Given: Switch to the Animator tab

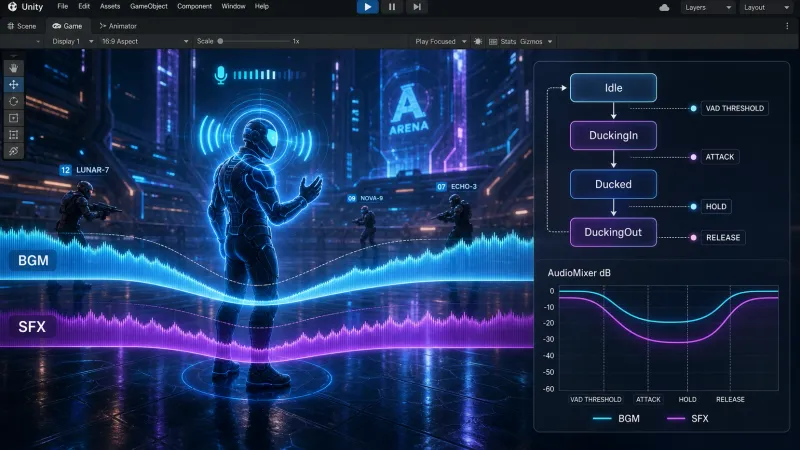Looking at the screenshot, I should click(x=118, y=26).
